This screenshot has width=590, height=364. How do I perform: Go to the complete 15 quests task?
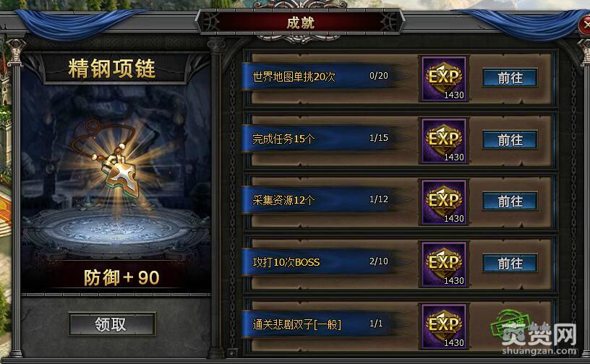[x=510, y=140]
